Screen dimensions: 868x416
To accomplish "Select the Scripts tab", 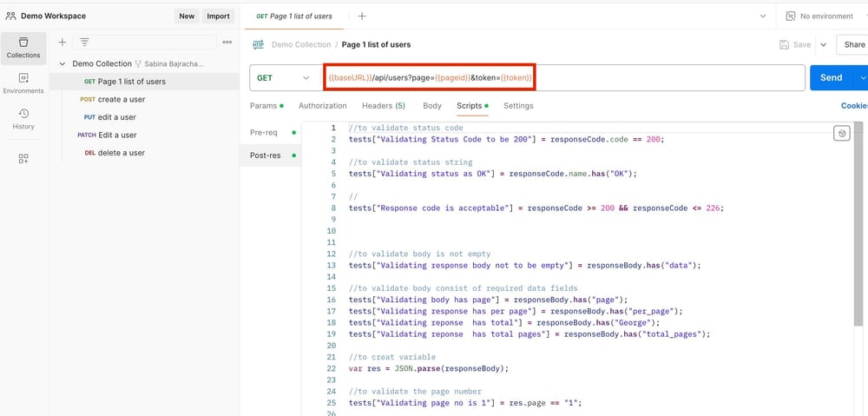I will (472, 106).
